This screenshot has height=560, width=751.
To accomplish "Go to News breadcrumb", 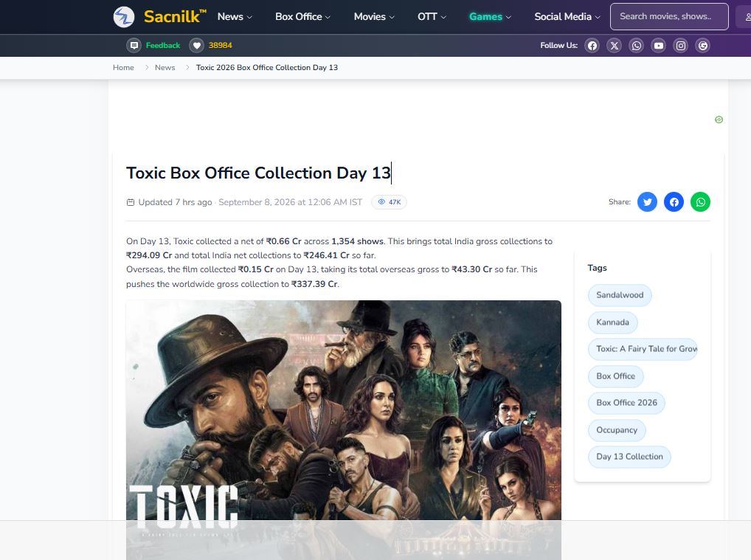I will click(165, 68).
